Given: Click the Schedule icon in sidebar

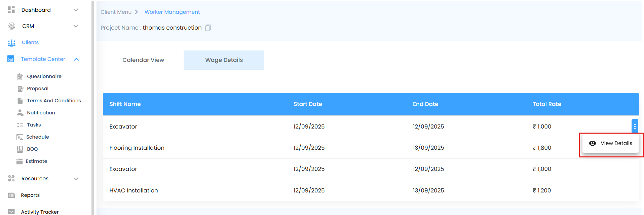Looking at the screenshot, I should (20, 137).
